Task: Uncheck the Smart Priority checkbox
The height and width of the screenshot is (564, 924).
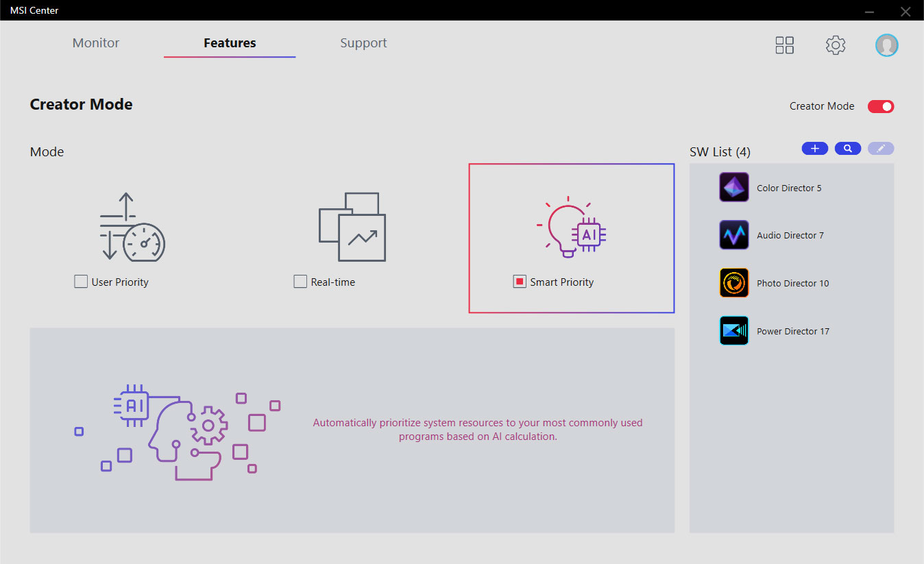Action: tap(520, 282)
